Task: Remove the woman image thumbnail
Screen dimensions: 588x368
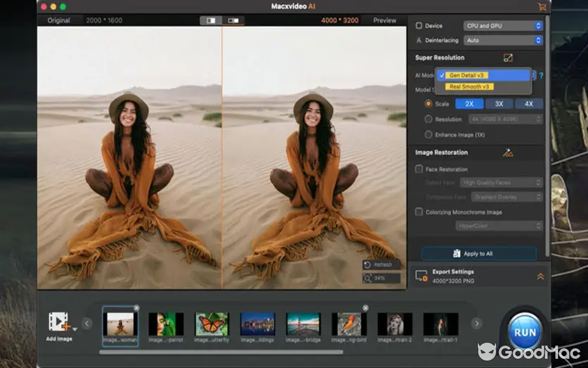Action: pyautogui.click(x=136, y=308)
